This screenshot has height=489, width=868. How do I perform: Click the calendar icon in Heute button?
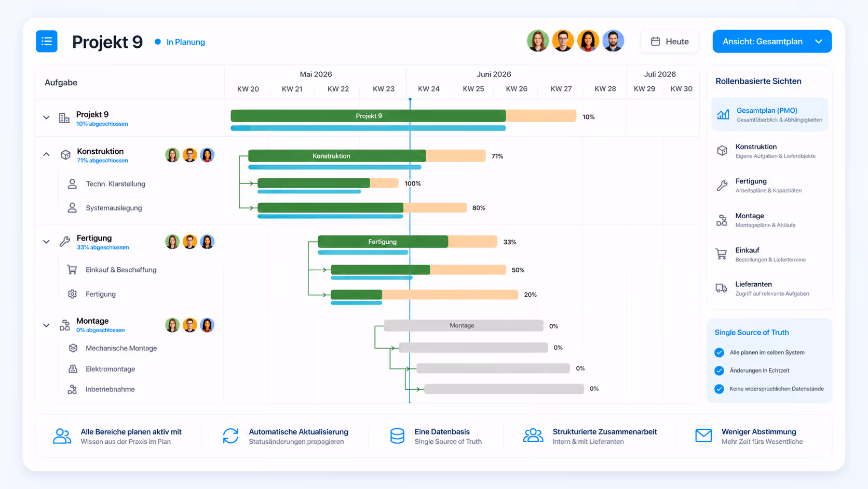click(x=656, y=42)
